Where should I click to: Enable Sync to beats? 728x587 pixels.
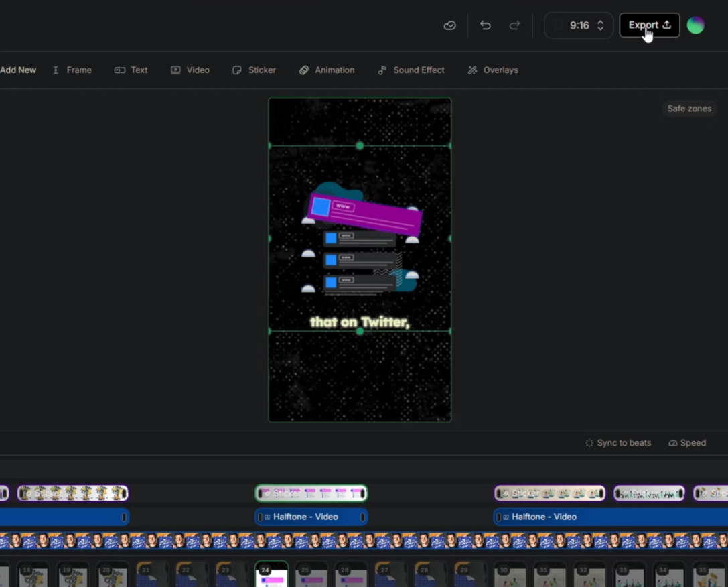(x=617, y=442)
